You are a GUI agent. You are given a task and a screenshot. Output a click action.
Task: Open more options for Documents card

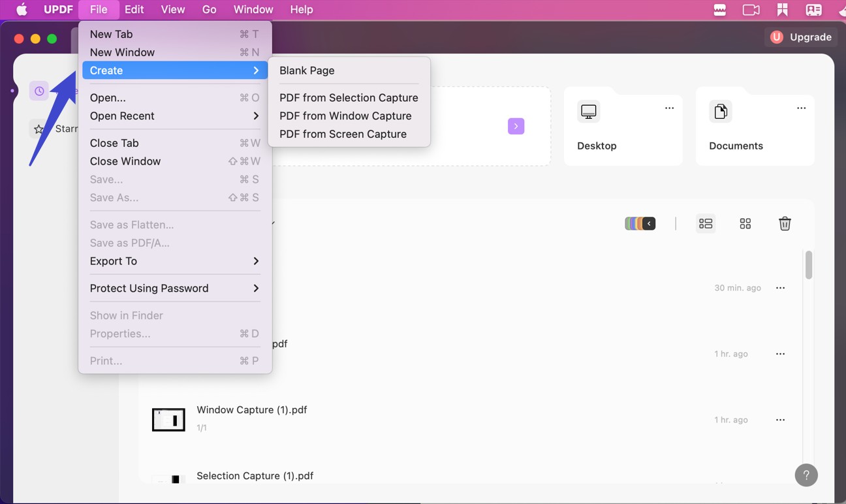point(801,108)
